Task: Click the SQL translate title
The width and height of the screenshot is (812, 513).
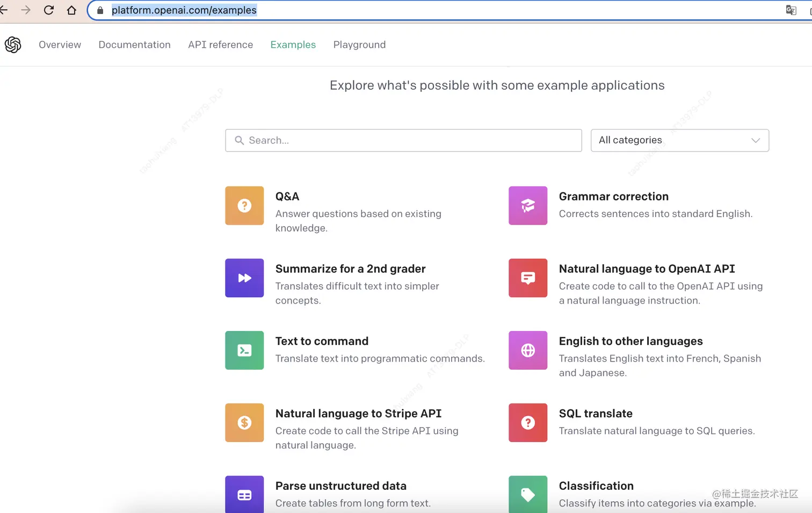Action: pos(596,414)
